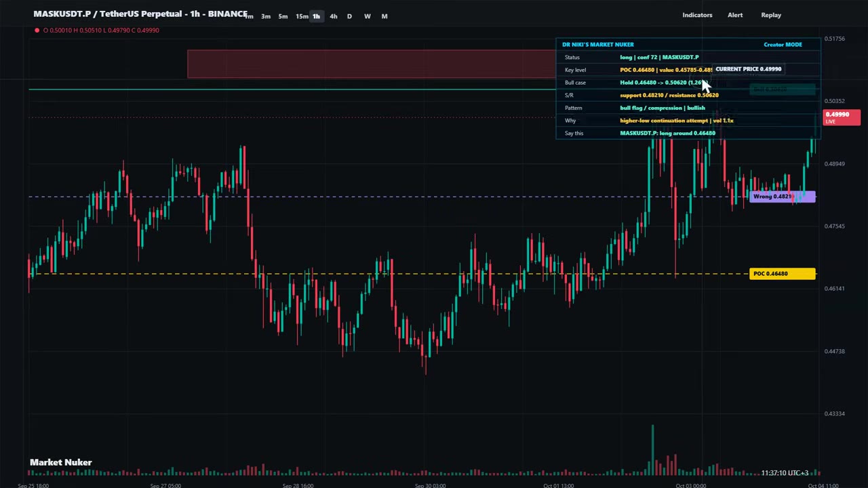Screen dimensions: 868x488
Task: Click DR NIKI'S MARKET NUKER panel title
Action: point(598,45)
